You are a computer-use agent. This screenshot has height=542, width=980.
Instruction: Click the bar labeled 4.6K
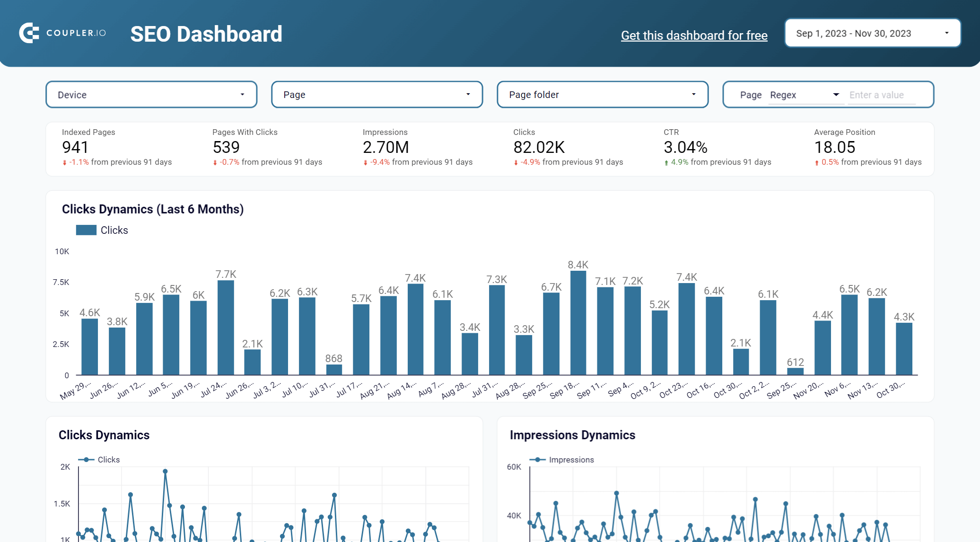point(89,347)
